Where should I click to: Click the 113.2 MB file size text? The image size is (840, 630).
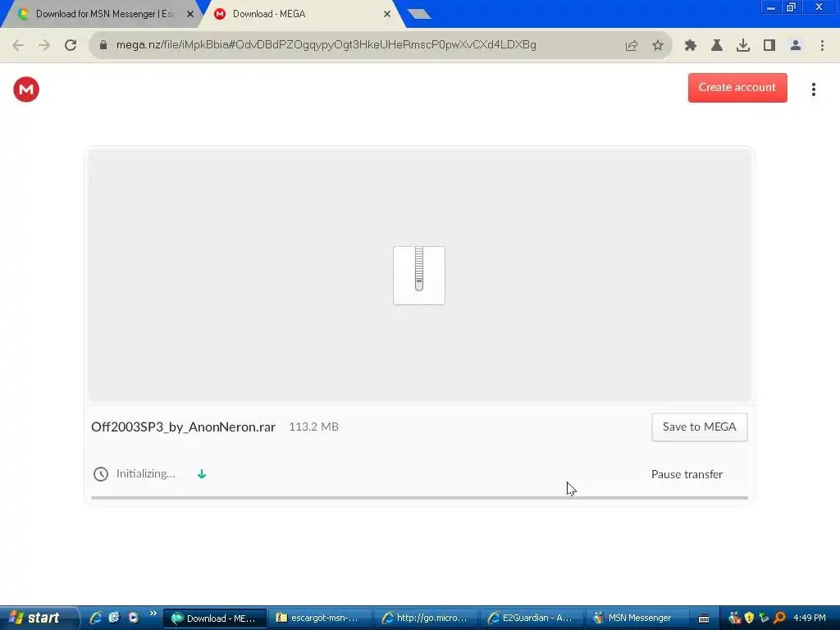coord(313,427)
